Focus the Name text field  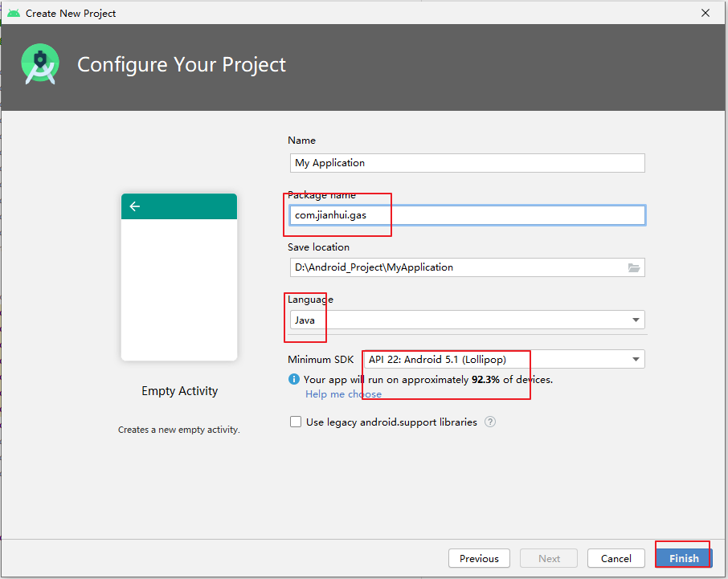(x=466, y=163)
